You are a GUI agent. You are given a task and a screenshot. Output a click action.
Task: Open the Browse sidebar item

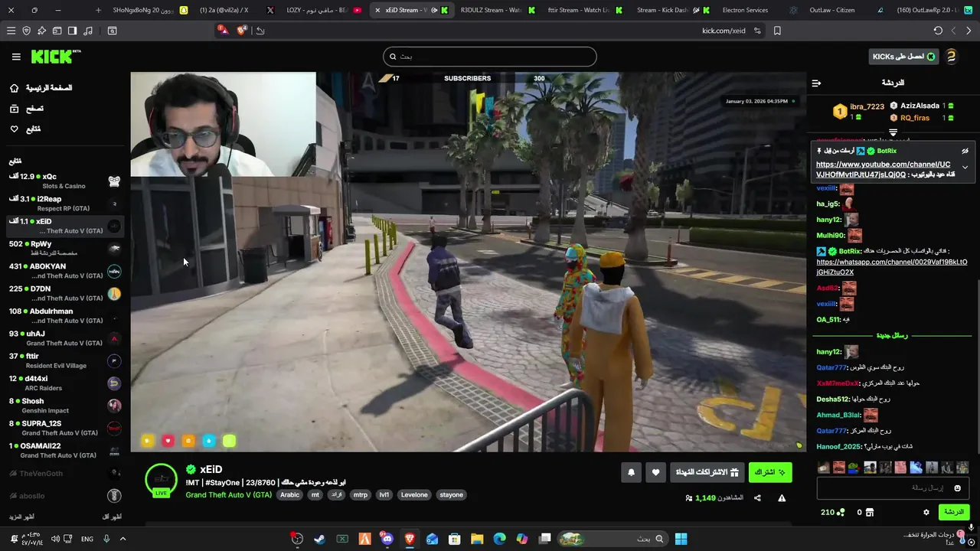point(26,109)
